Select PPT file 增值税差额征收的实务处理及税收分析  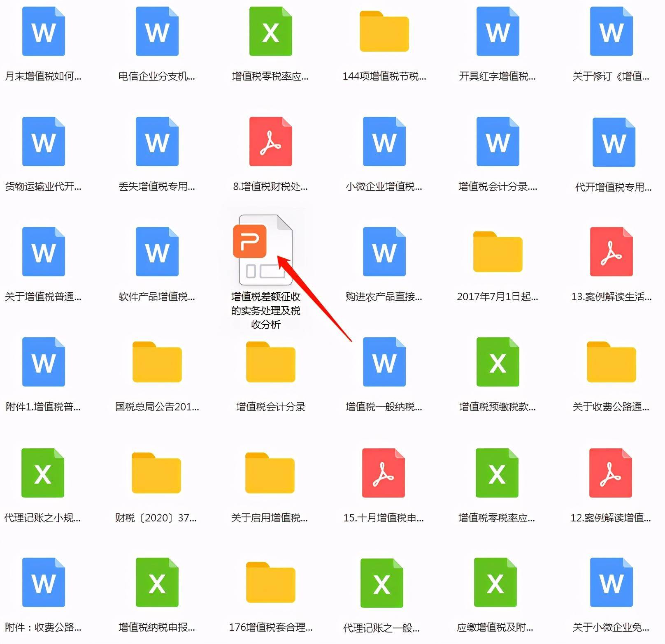click(x=263, y=250)
